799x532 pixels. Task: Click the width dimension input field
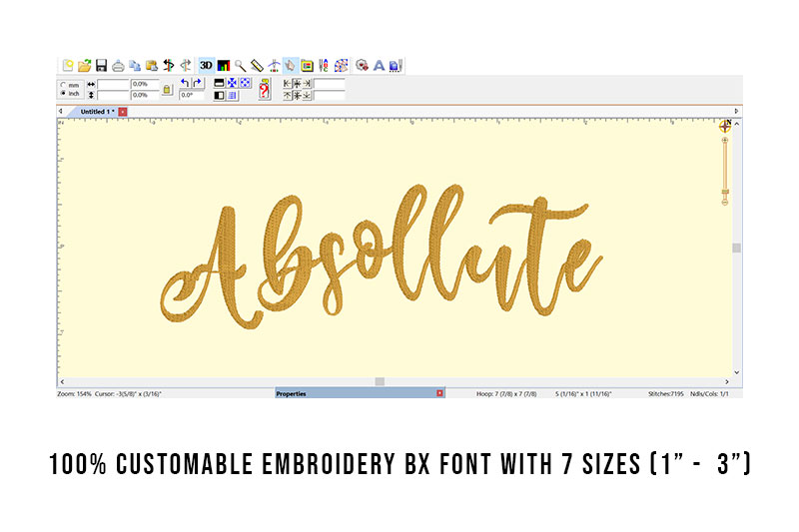coord(113,84)
